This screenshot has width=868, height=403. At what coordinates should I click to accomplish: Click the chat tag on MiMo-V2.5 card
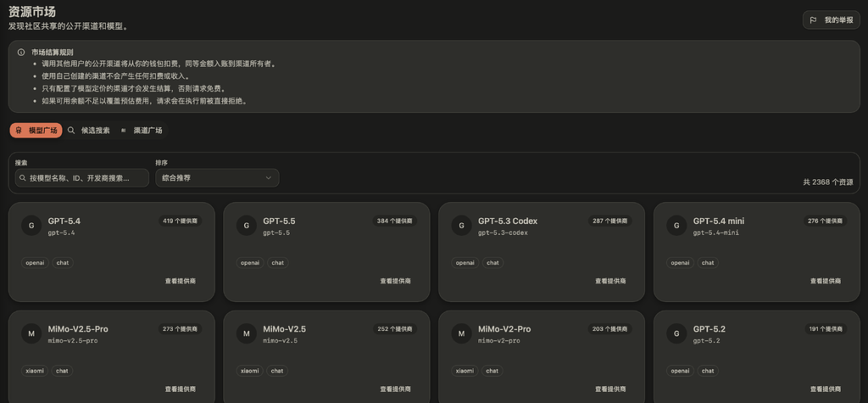pyautogui.click(x=277, y=371)
